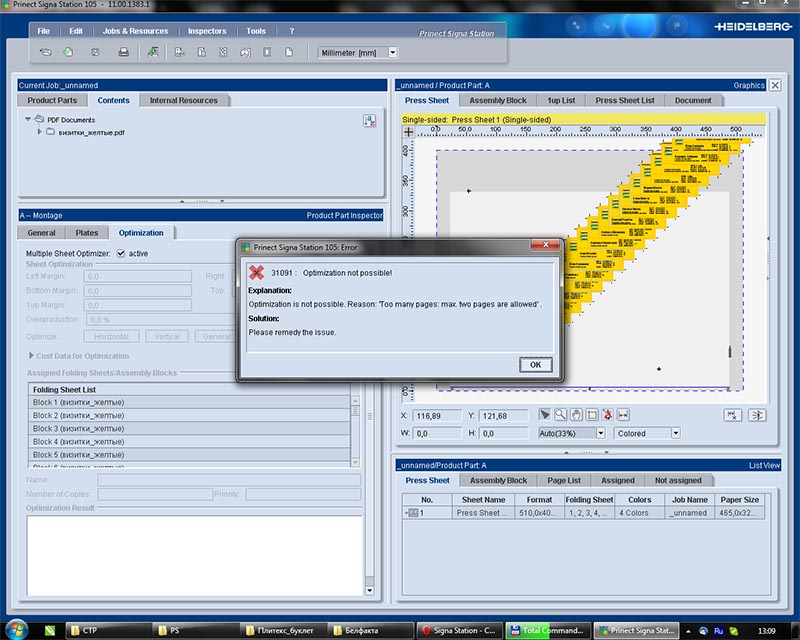
Task: Open the Auto(33%) zoom dropdown
Action: 600,433
